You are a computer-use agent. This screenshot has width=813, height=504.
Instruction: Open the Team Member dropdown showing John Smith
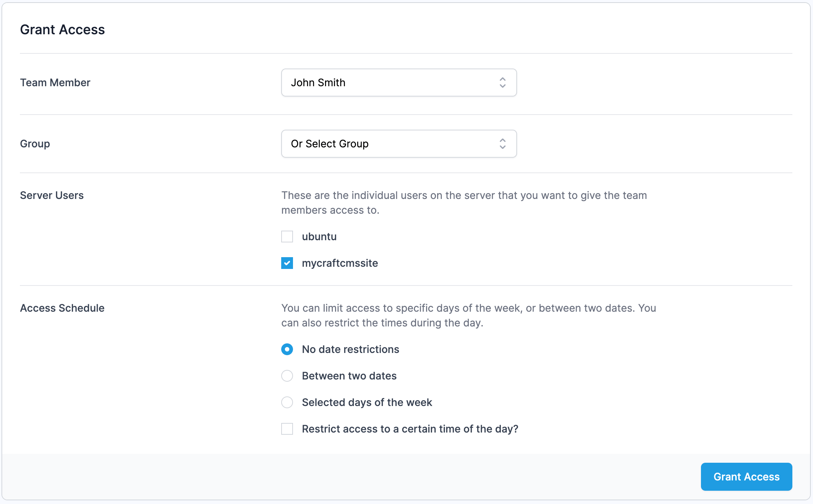click(399, 83)
